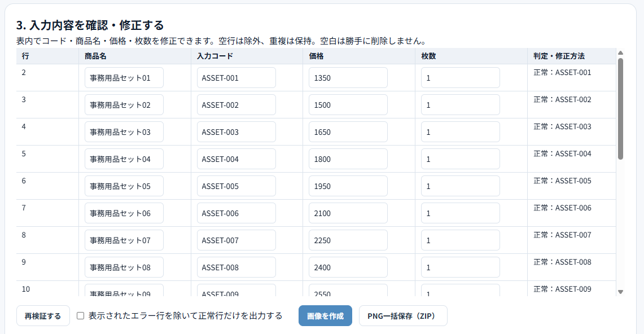Click the product name field 事務用品セット05
This screenshot has height=334, width=644.
(124, 186)
